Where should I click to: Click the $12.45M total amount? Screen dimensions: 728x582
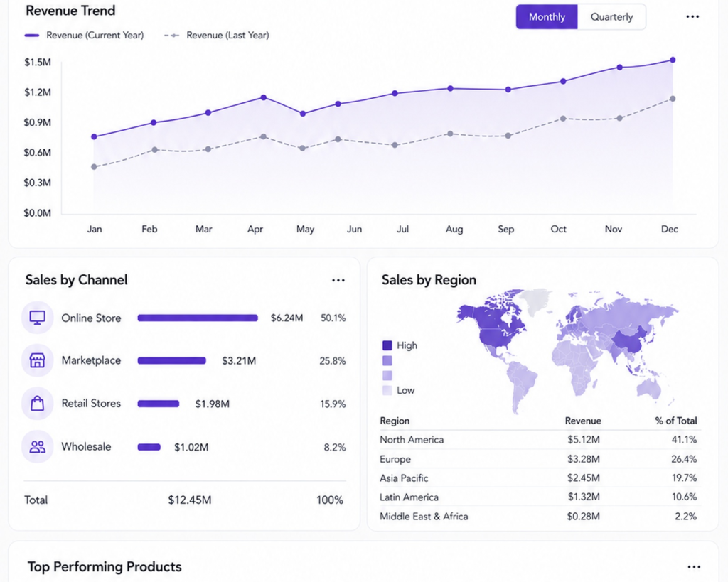click(189, 500)
